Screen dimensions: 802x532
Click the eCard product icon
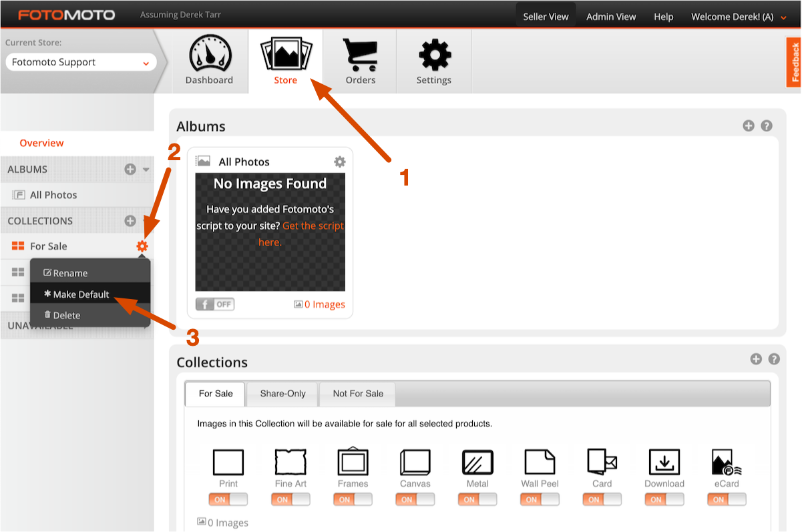click(x=727, y=462)
